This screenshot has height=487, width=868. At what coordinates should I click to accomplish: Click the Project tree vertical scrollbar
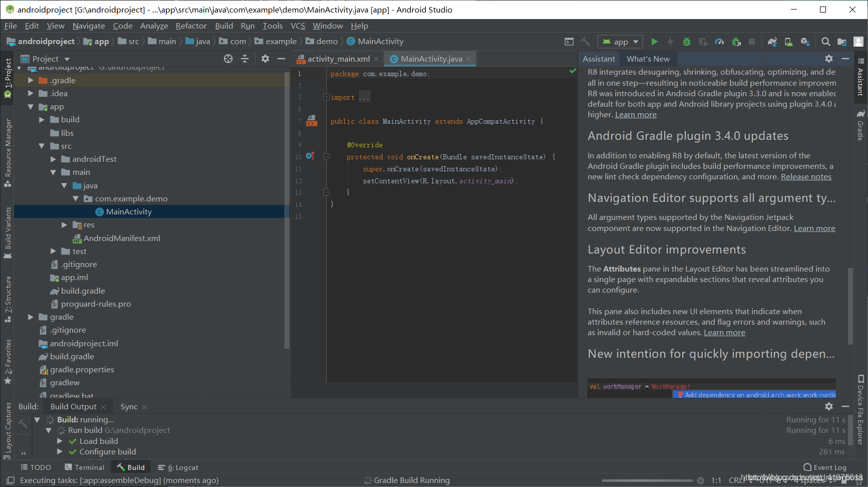[x=287, y=210]
